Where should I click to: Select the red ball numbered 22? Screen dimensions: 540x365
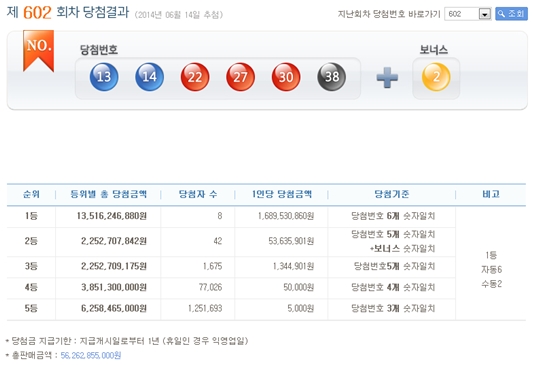195,76
